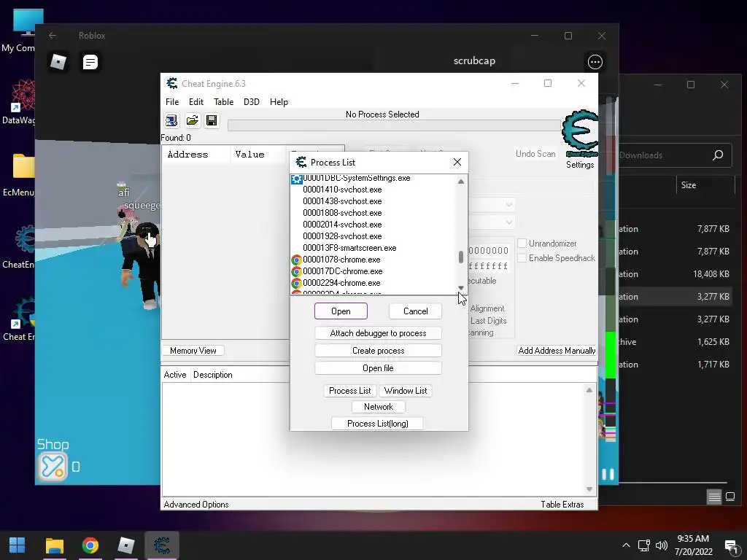Click Attach debugger to process

point(379,332)
